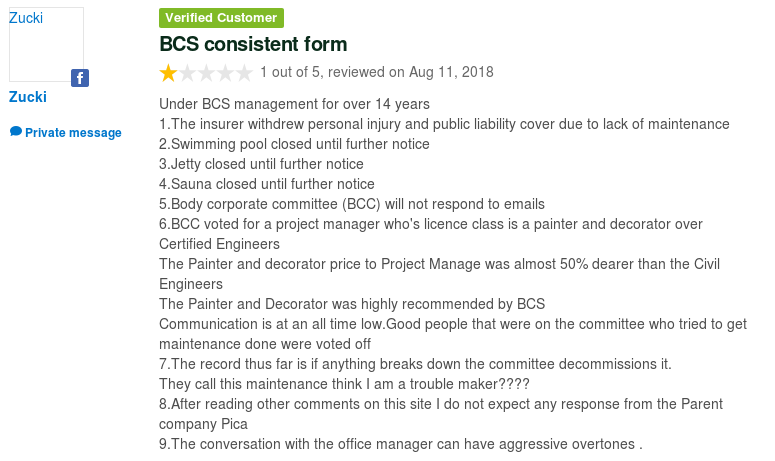Click the first gold rating star
Image resolution: width=775 pixels, height=461 pixels.
click(169, 73)
